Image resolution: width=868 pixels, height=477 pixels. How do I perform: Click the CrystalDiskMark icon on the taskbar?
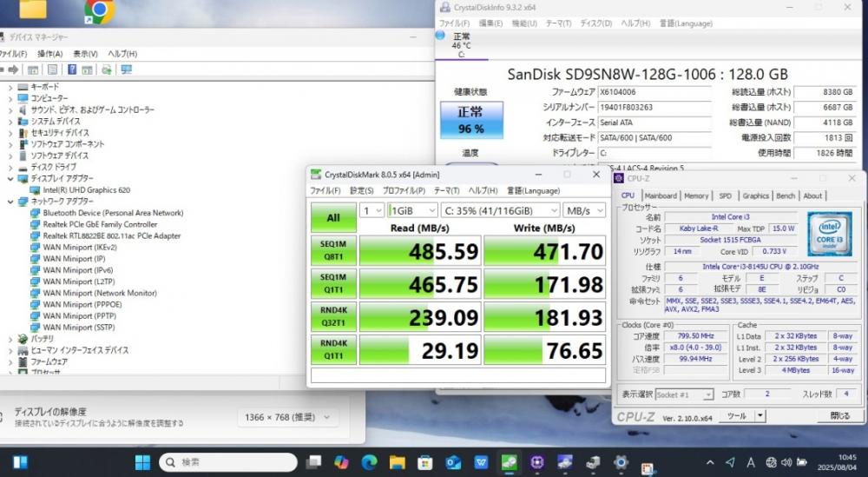pos(509,462)
